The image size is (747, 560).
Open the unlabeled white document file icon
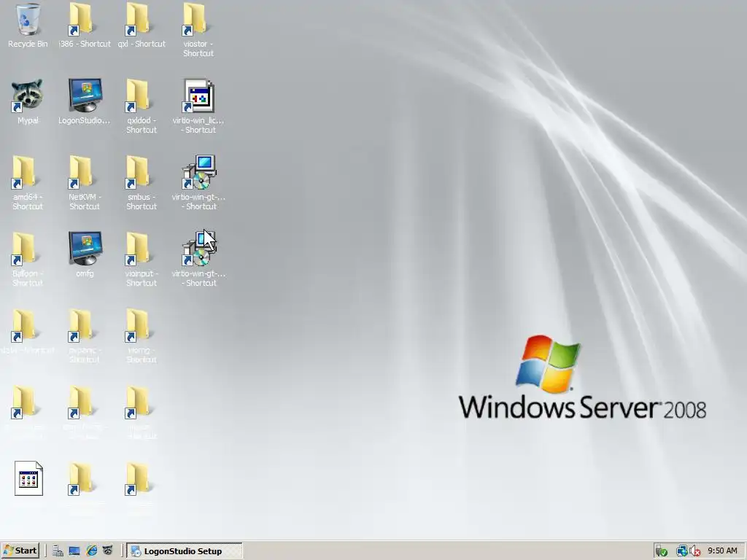(28, 478)
